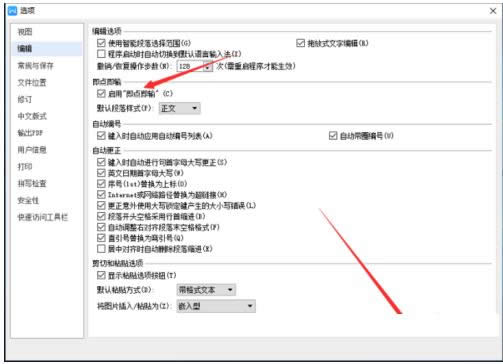Select the 常规与保存 category
The height and width of the screenshot is (364, 503).
tap(35, 66)
